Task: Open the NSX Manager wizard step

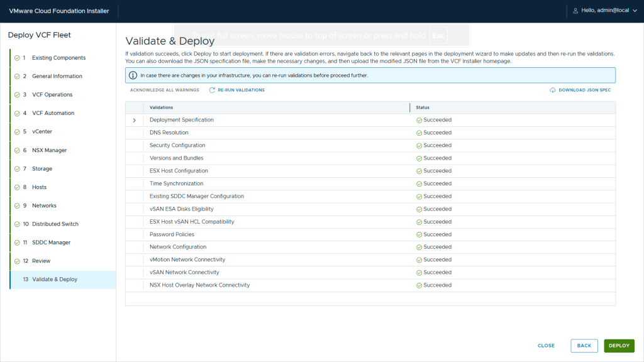Action: point(49,150)
